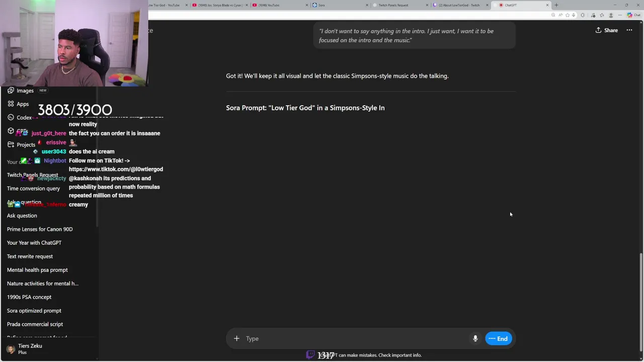The image size is (644, 362).
Task: Switch to the 'Twitch Panels Request' browser tab
Action: (400, 5)
